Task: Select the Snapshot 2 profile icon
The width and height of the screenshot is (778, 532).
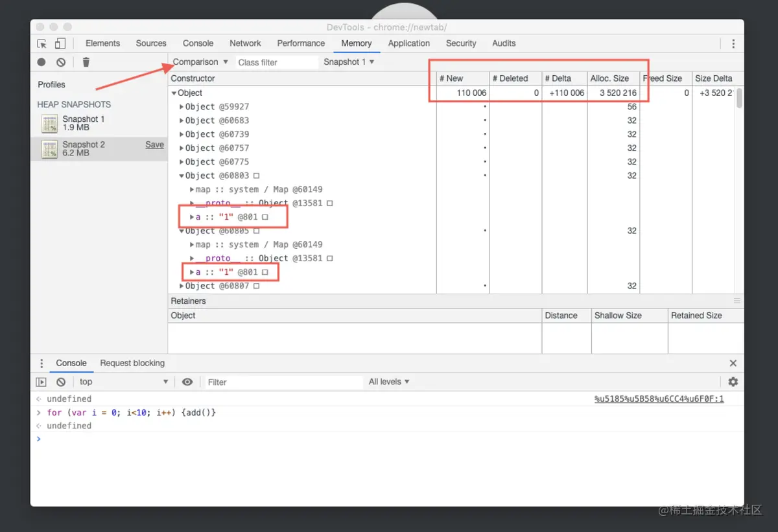Action: [49, 149]
